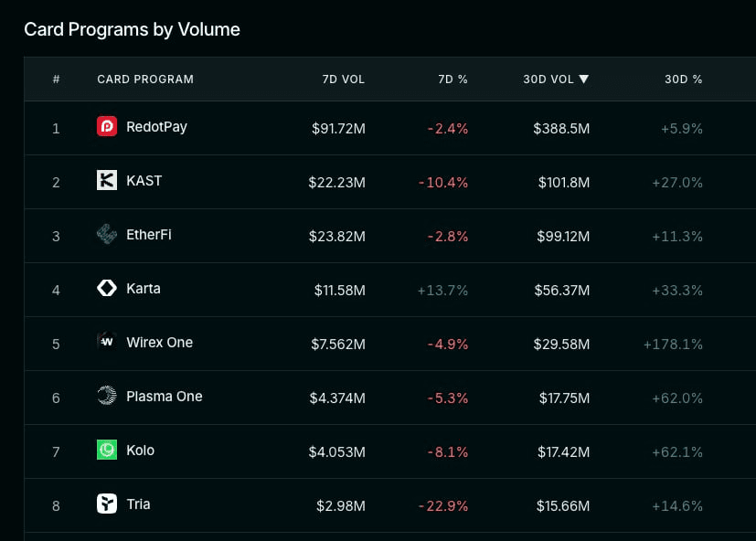Screen dimensions: 756x541
Task: Click the KAST logo icon
Action: pyautogui.click(x=107, y=180)
